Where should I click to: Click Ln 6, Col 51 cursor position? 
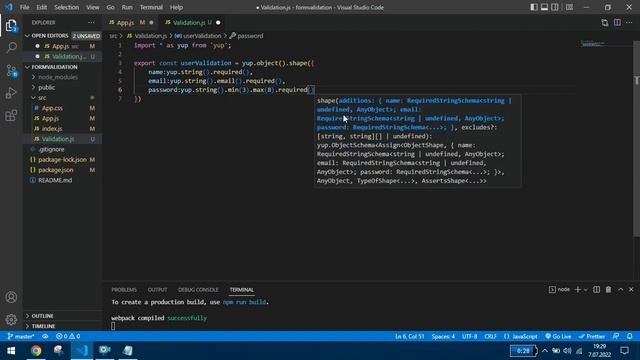tap(409, 336)
